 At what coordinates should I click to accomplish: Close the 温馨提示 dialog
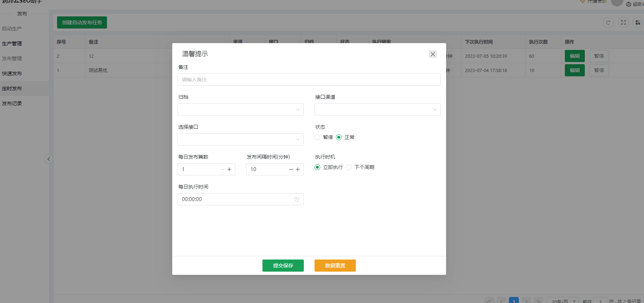coord(433,54)
